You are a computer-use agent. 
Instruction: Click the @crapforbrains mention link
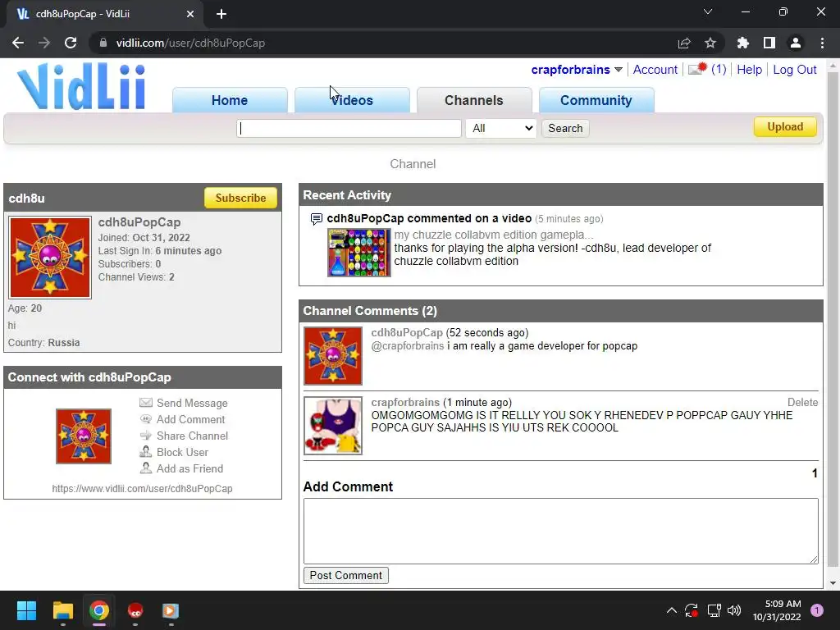[x=408, y=346]
